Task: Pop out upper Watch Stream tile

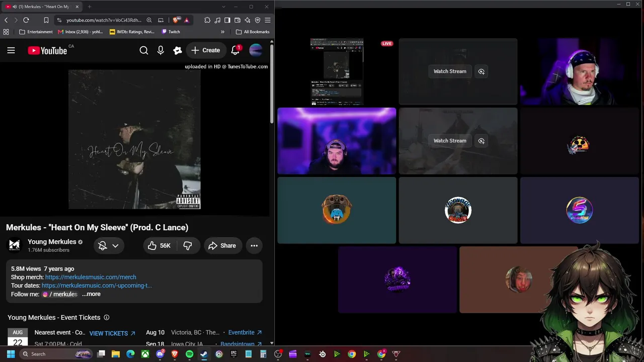Action: (x=481, y=71)
